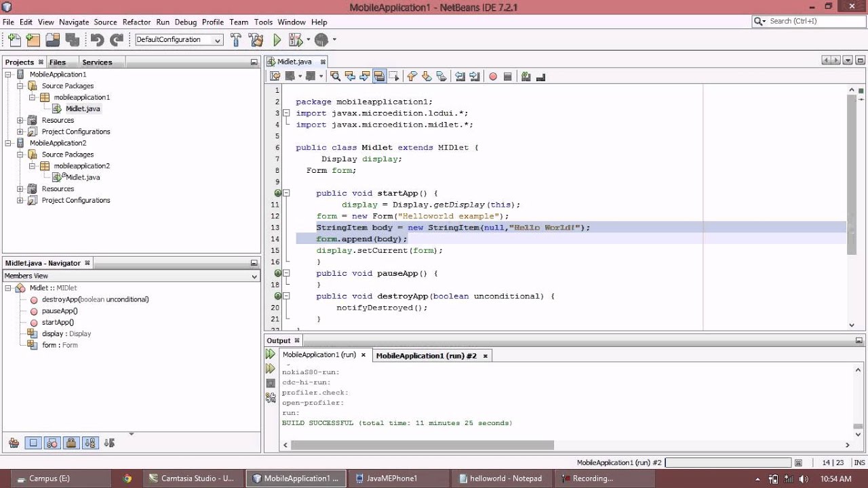Click Start Macro Recording red circle
The image size is (868, 488).
[493, 77]
